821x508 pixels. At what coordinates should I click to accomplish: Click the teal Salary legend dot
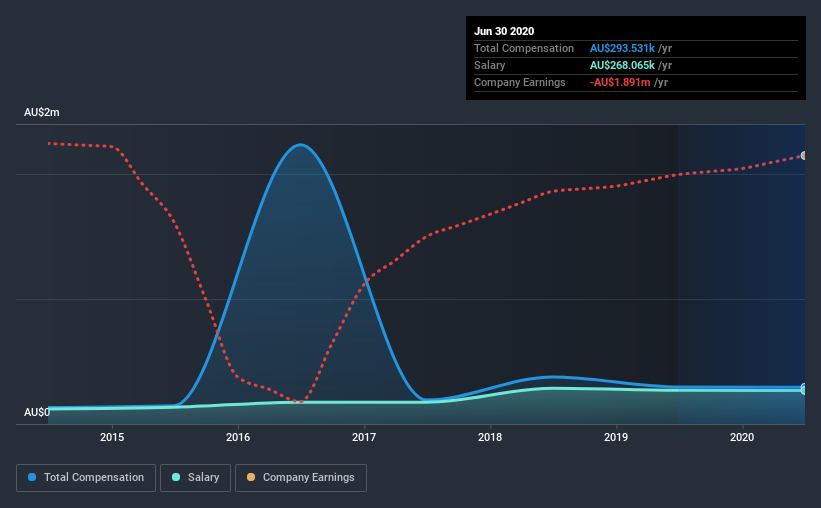tap(176, 477)
